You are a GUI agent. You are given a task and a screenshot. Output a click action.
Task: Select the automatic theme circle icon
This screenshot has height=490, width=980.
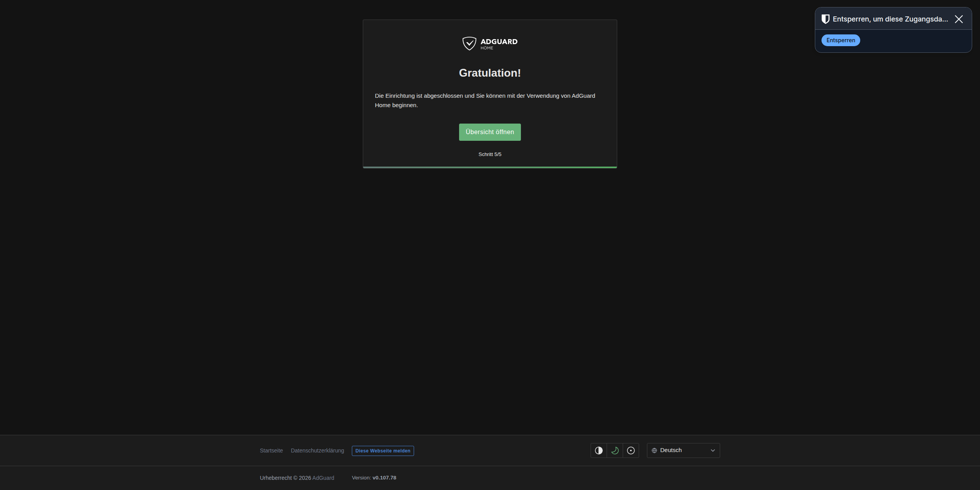click(x=631, y=451)
